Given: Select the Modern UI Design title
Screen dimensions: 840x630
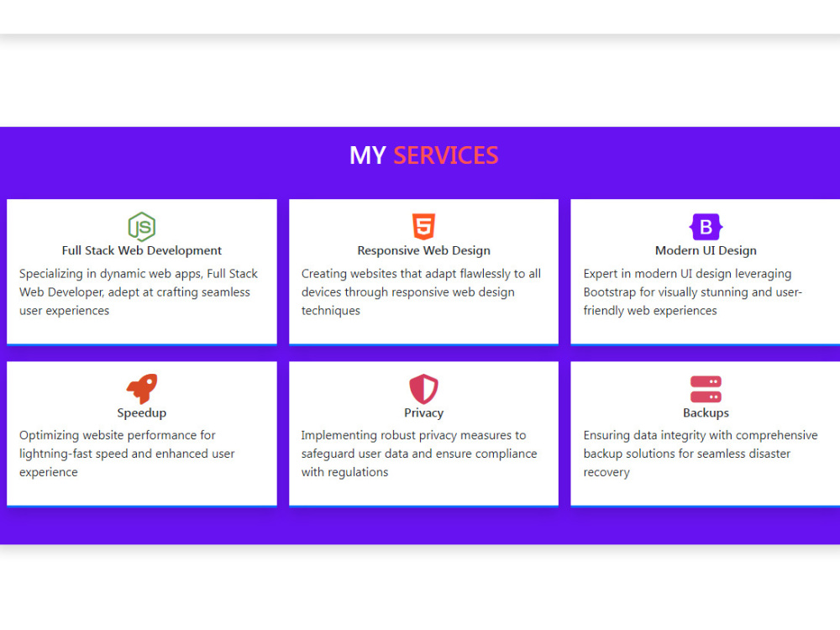Looking at the screenshot, I should tap(706, 249).
